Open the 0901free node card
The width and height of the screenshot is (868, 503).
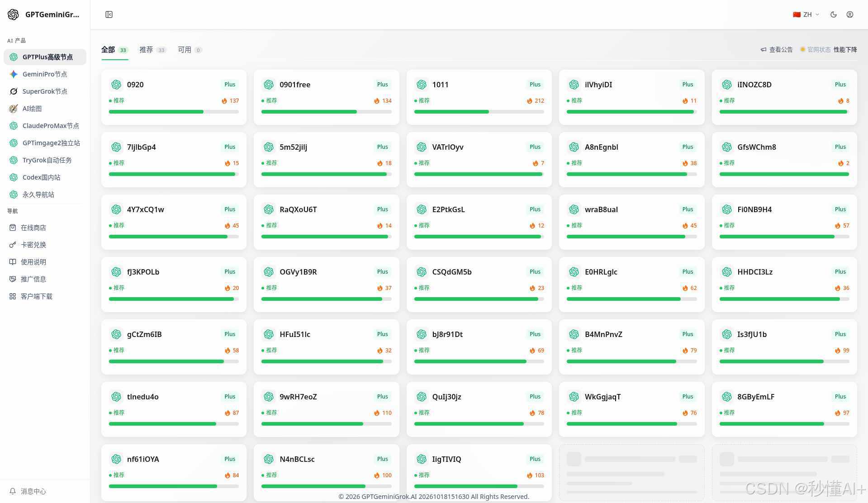click(327, 97)
